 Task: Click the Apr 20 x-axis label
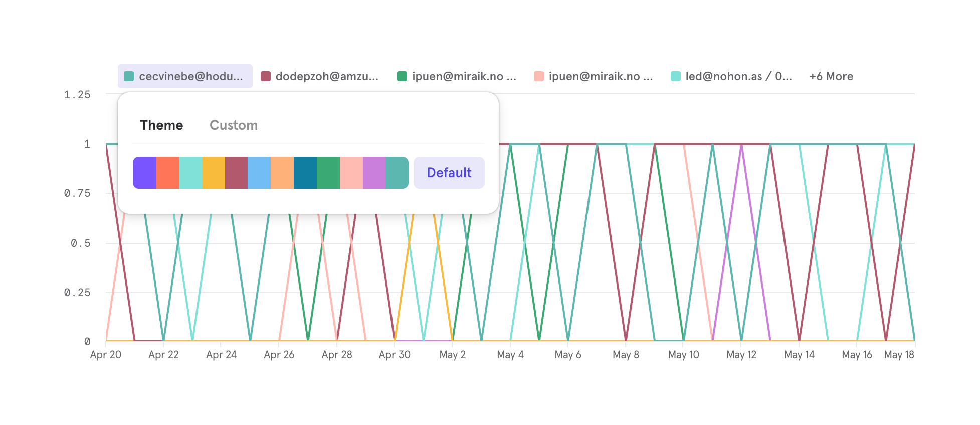[106, 355]
